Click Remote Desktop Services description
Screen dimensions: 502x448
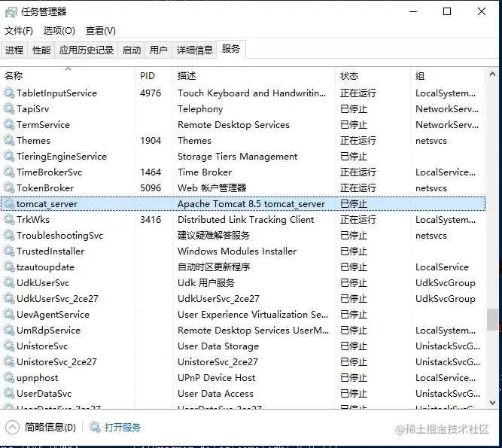tap(233, 124)
